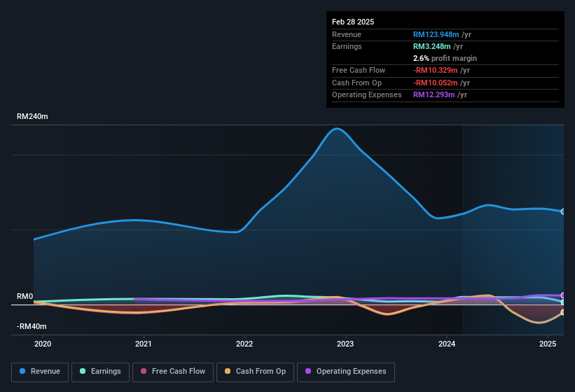Click the teal Earnings endpoint marker
Image resolution: width=575 pixels, height=392 pixels.
(x=563, y=302)
